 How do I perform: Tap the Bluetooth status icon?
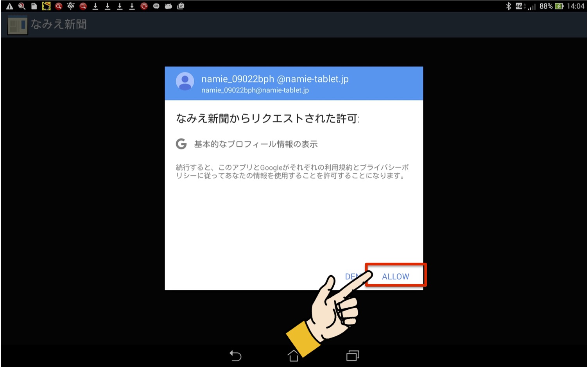click(508, 6)
